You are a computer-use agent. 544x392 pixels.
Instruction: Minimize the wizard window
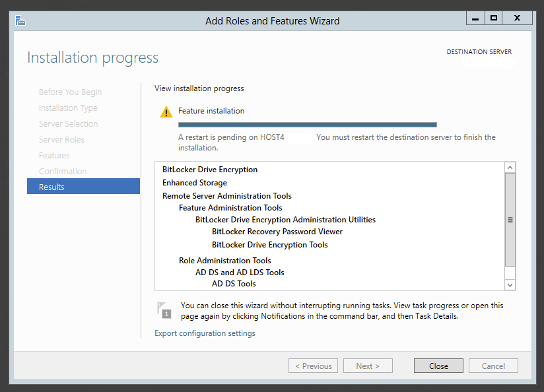(475, 18)
